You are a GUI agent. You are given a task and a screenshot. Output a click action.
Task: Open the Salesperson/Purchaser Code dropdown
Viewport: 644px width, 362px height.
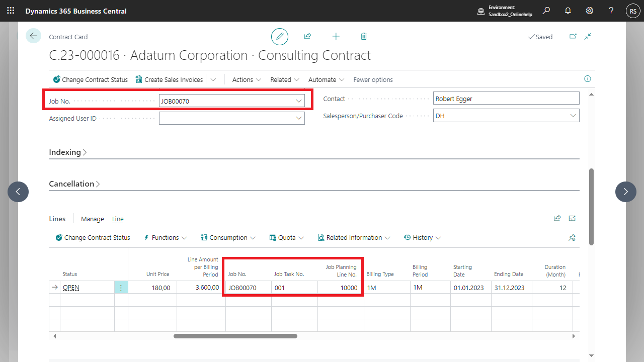(x=573, y=116)
